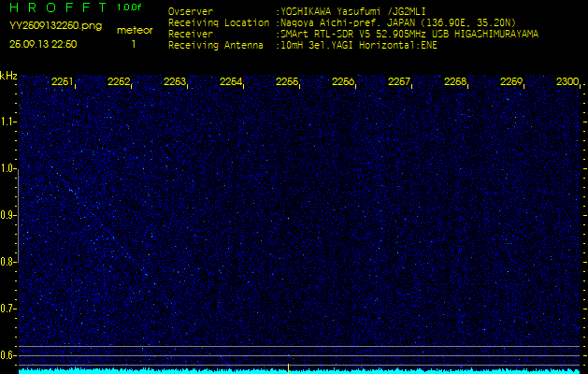The height and width of the screenshot is (374, 588).
Task: Click the yellow tick on the cyan strip
Action: click(288, 367)
